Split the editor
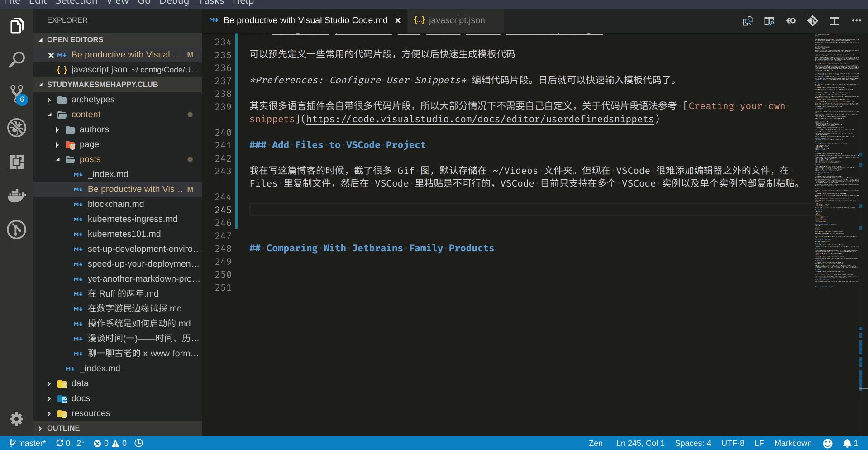Screen dimensions: 868x450 coord(835,21)
